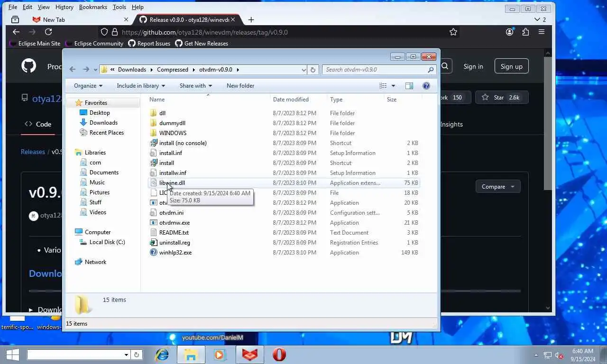The width and height of the screenshot is (607, 364).
Task: Open Internet Explorer from the taskbar
Action: point(162,355)
